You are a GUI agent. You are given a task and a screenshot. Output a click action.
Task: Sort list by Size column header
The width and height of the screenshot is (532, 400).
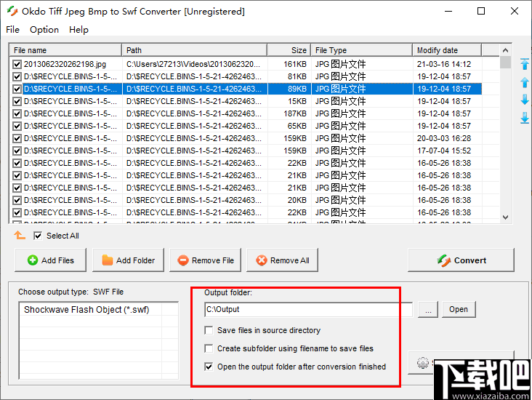click(x=289, y=50)
